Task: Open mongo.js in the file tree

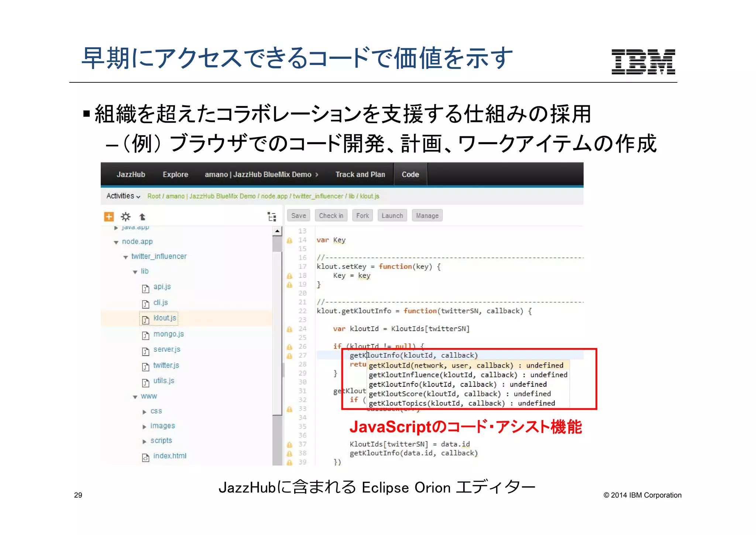Action: coord(168,334)
